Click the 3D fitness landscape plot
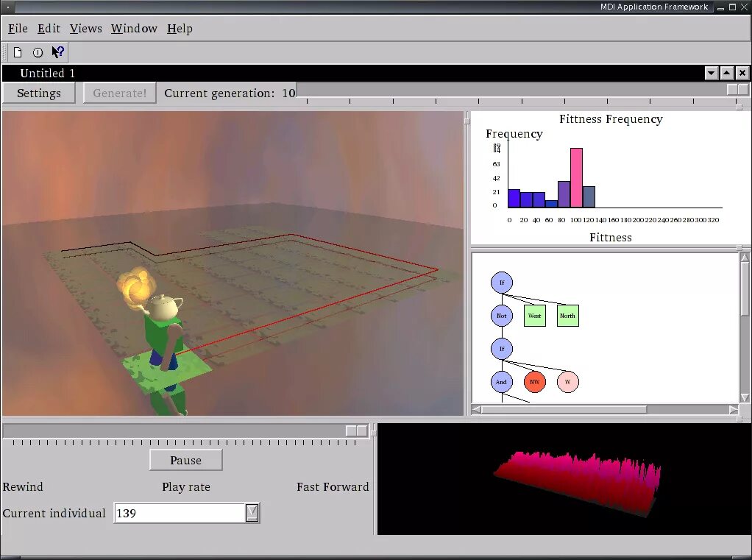 point(577,483)
